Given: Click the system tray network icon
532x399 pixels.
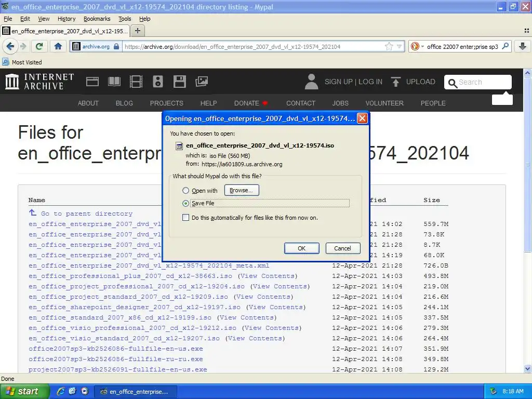Looking at the screenshot, I should (x=493, y=391).
